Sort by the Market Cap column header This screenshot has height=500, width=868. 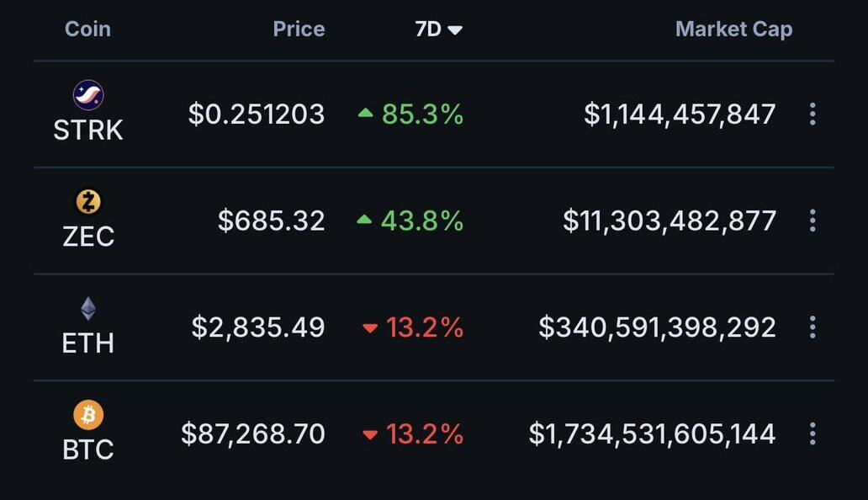733,29
